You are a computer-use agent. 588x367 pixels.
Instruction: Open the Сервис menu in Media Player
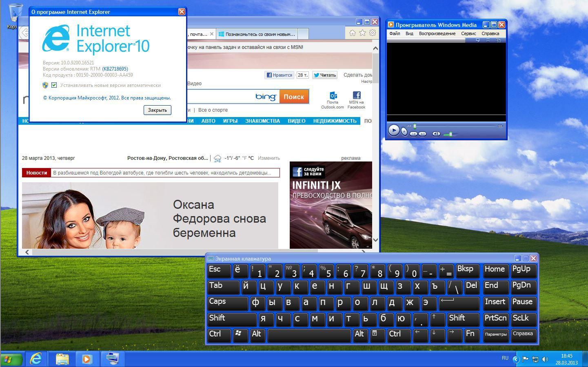(x=468, y=33)
